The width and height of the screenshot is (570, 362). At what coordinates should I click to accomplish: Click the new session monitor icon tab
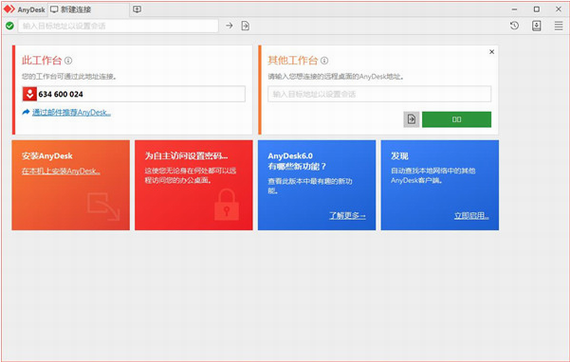tap(137, 9)
